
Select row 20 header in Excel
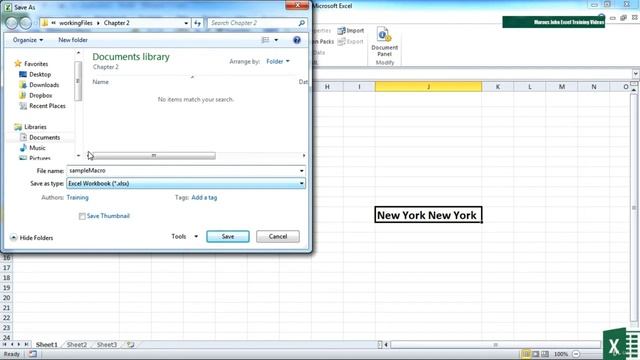[7, 298]
